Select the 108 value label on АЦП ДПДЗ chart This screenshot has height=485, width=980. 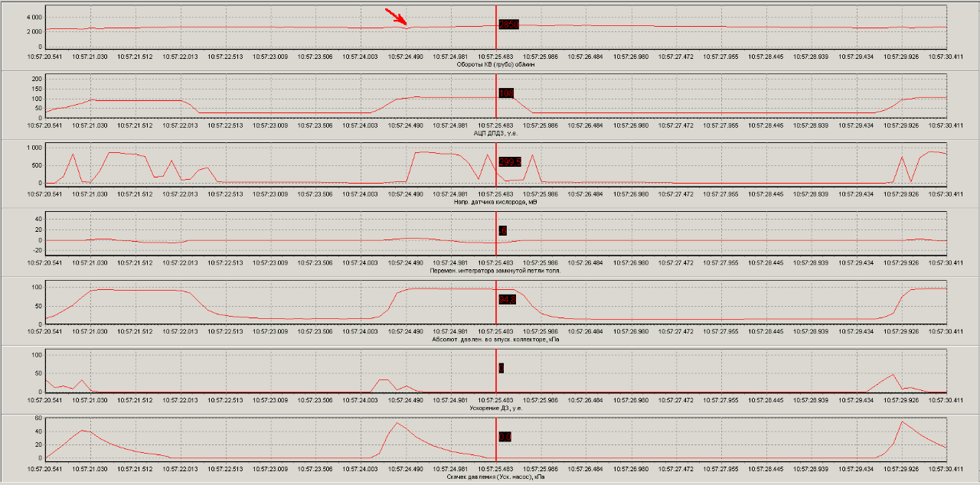(x=506, y=93)
